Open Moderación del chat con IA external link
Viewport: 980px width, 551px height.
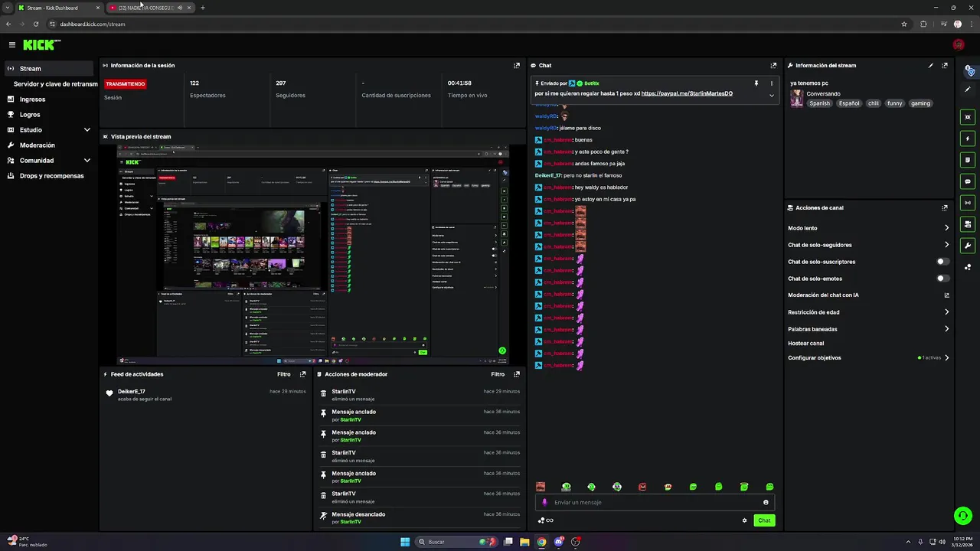click(946, 295)
